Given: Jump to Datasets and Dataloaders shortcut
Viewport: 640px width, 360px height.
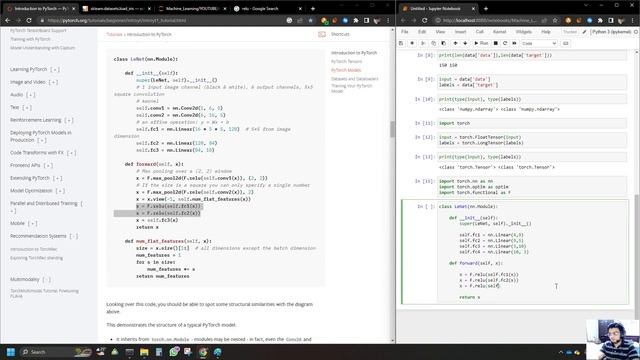Looking at the screenshot, I should click(355, 79).
